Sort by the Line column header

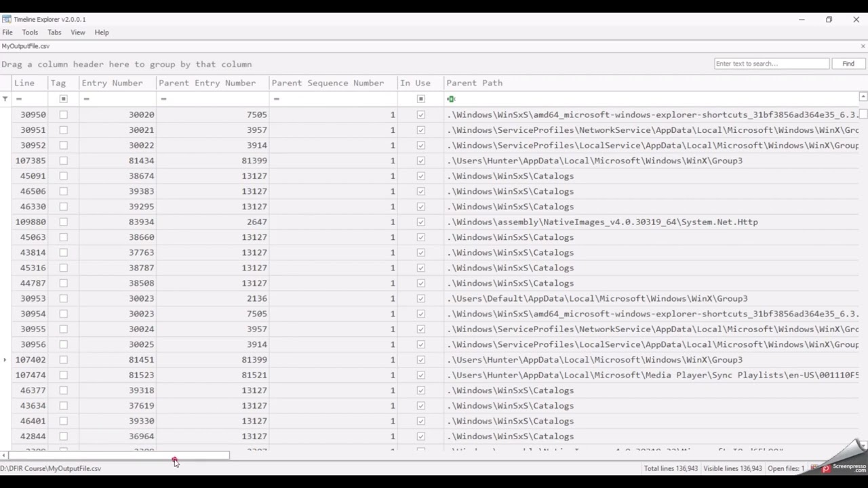(29, 83)
